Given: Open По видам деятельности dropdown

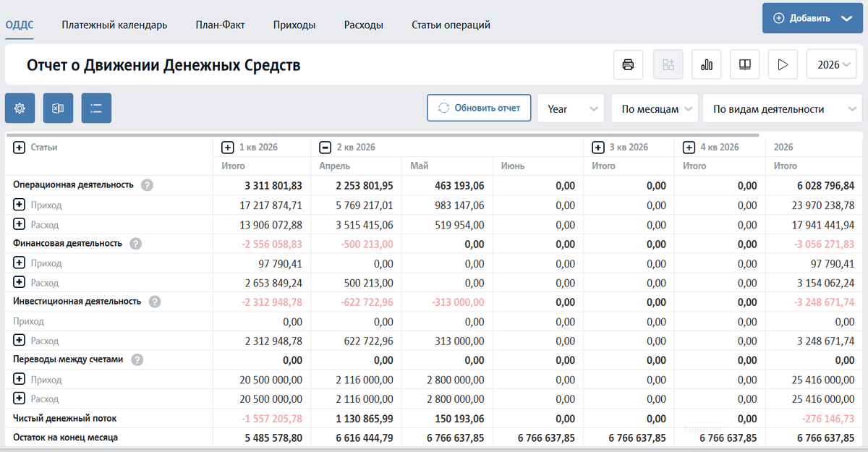Looking at the screenshot, I should pos(782,108).
